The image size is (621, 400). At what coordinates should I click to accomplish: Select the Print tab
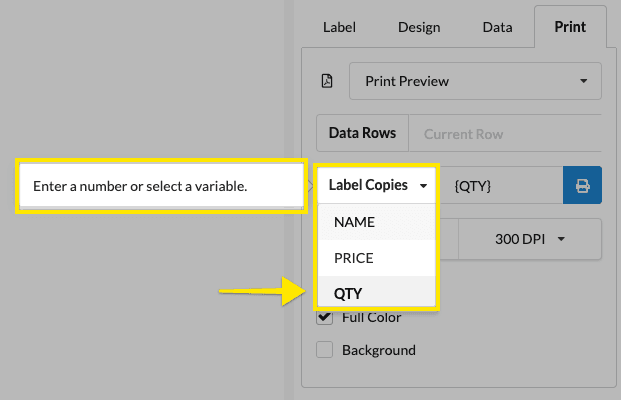[x=571, y=28]
